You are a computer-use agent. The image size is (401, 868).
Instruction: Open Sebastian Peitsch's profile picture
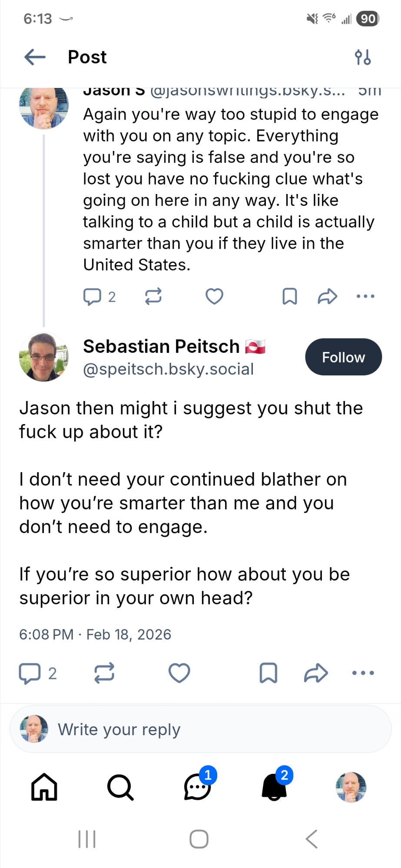[44, 357]
